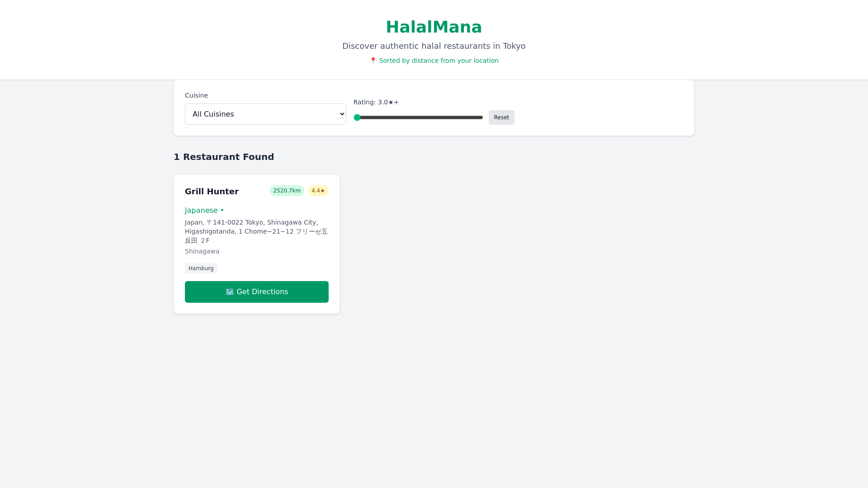Click the Cuisine dropdown arrow
Screen dimensions: 868x488
click(342, 114)
